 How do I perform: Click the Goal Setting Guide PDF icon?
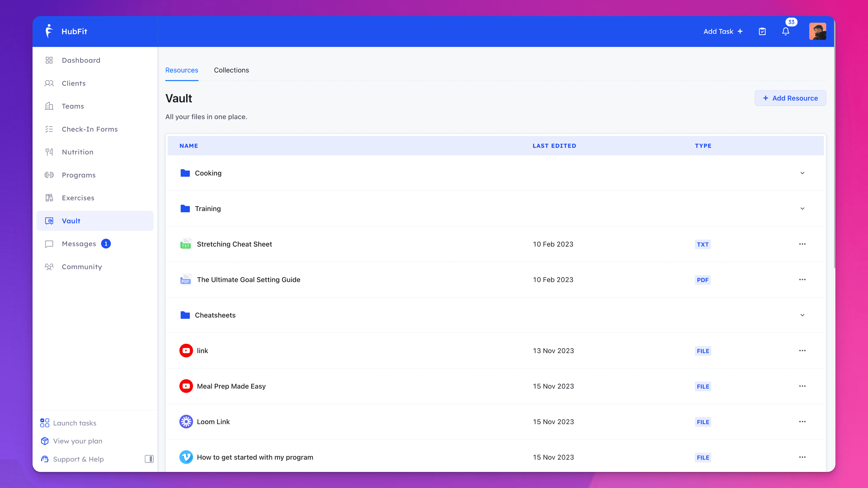[186, 280]
